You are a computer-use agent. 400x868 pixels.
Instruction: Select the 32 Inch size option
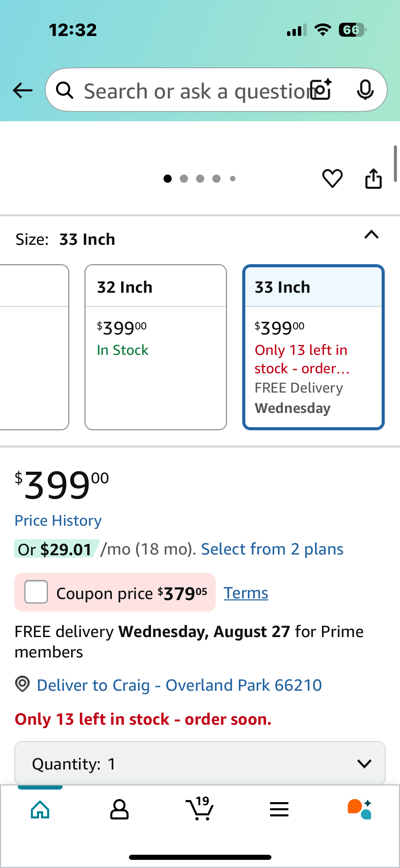156,347
